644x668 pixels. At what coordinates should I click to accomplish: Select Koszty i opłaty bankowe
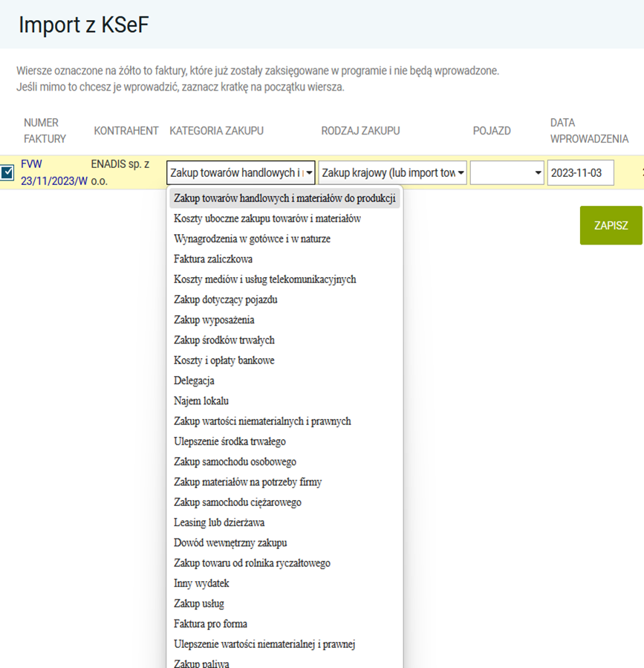coord(224,360)
